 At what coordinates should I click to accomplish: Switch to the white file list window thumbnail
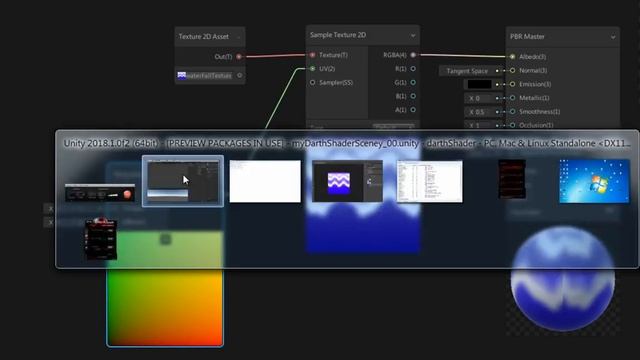[429, 181]
